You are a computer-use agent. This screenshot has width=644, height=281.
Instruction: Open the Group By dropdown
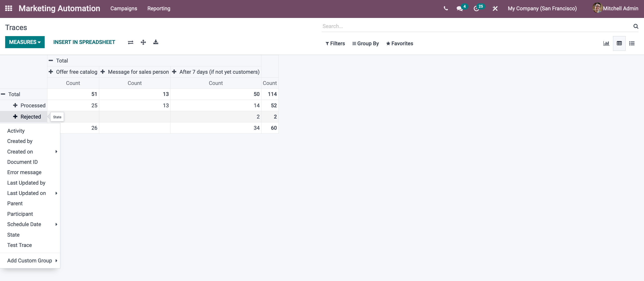365,43
